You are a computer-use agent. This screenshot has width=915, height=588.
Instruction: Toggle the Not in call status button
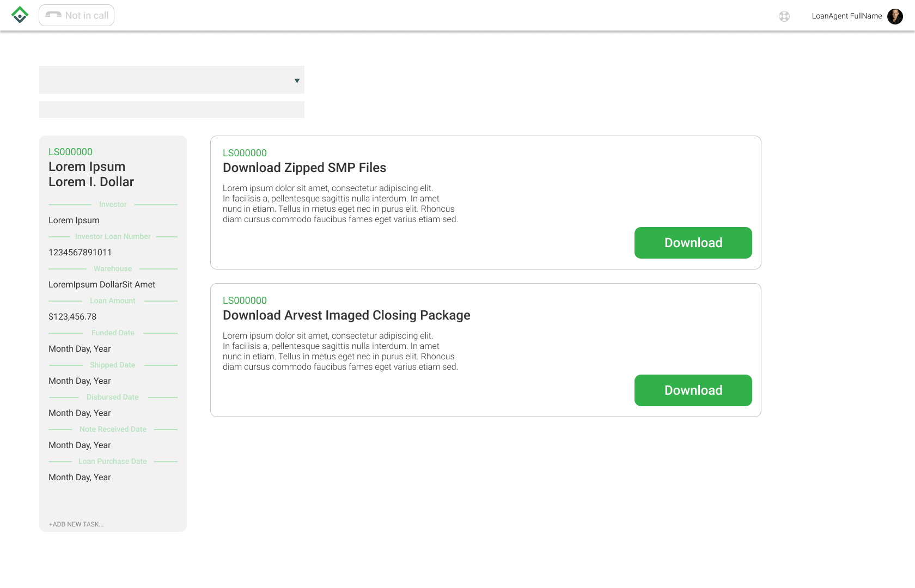pyautogui.click(x=77, y=15)
